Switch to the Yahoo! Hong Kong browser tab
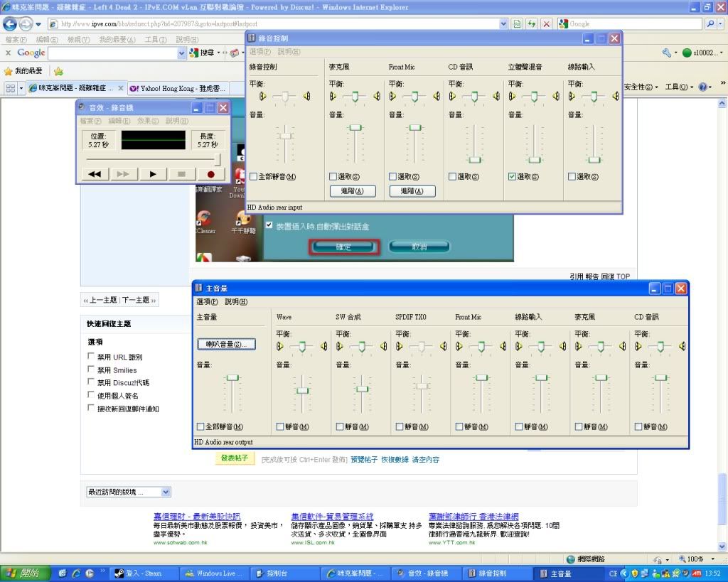728x582 pixels. coord(178,88)
